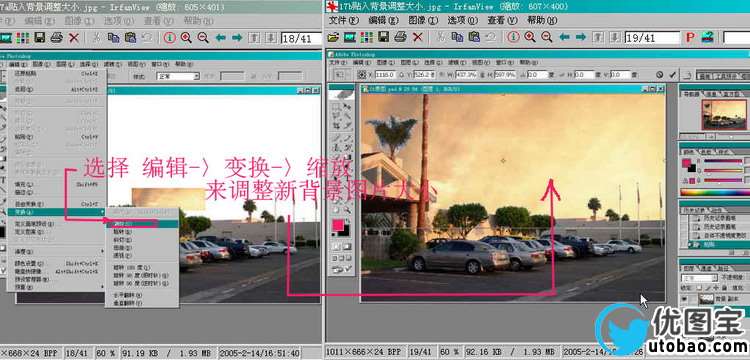This screenshot has width=750, height=360.
Task: Start slideshow in right IrfanView toolbar
Action: point(350,37)
